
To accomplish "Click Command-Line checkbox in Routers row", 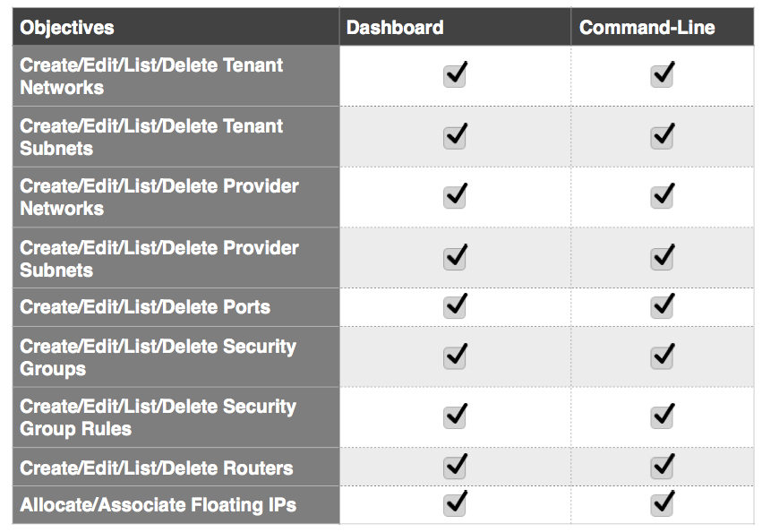I will click(662, 467).
